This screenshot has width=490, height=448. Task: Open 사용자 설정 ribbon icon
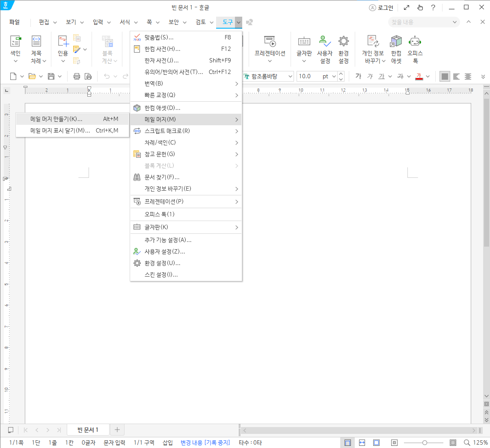click(x=325, y=41)
